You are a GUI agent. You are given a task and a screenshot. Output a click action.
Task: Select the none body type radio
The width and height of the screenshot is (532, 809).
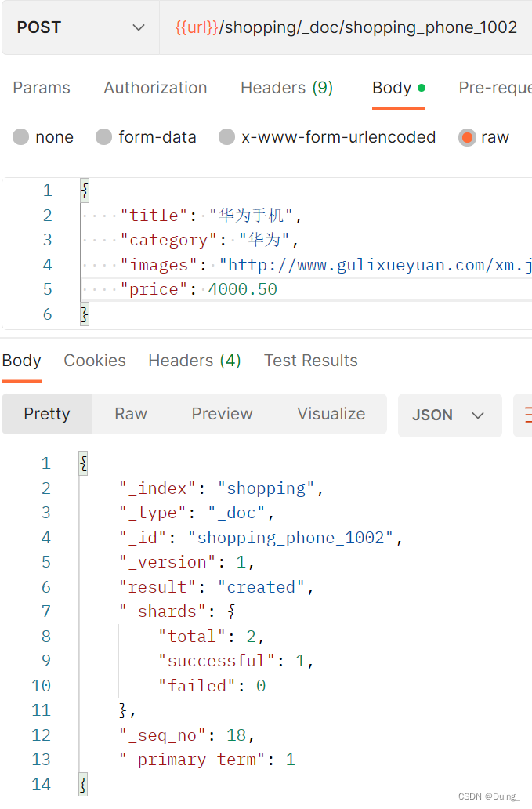pyautogui.click(x=22, y=137)
